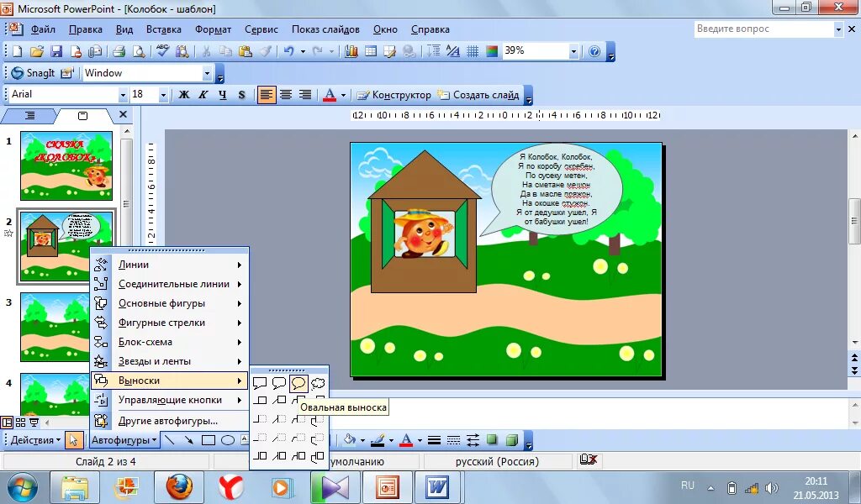Screen dimensions: 861x504
Task: Open the Основные фигуры submenu
Action: (169, 303)
